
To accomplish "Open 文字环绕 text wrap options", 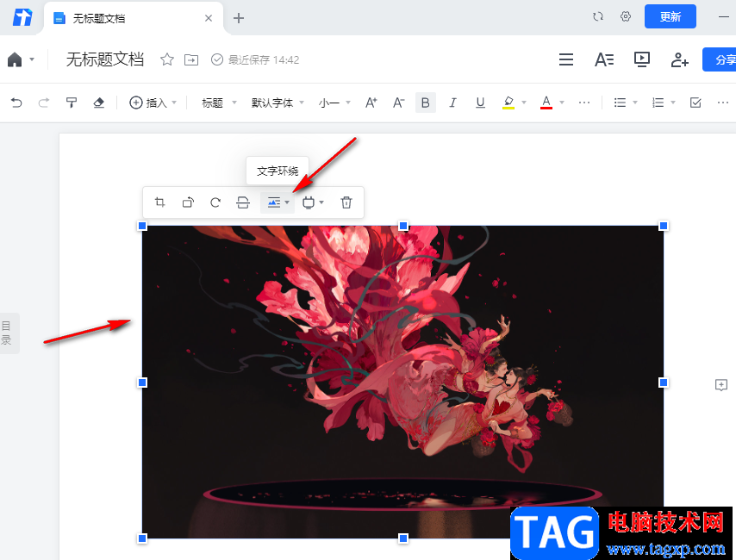I will [278, 202].
